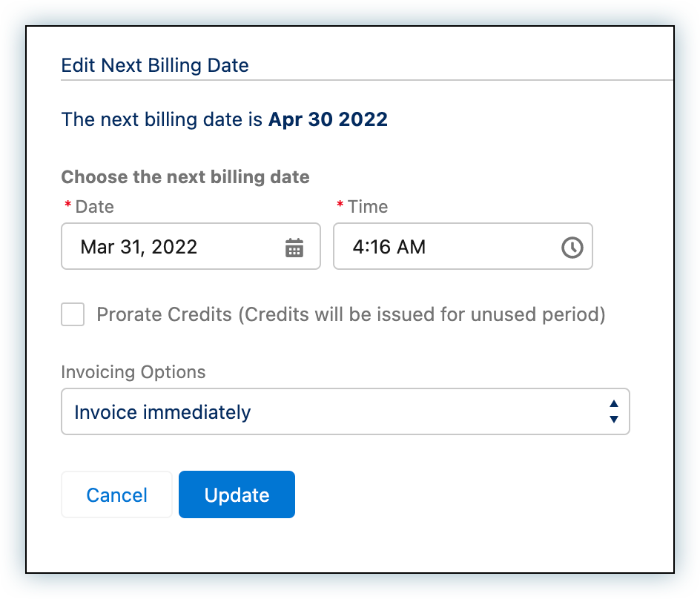The height and width of the screenshot is (599, 700).
Task: Expand the Invoicing Options dropdown
Action: pyautogui.click(x=345, y=411)
